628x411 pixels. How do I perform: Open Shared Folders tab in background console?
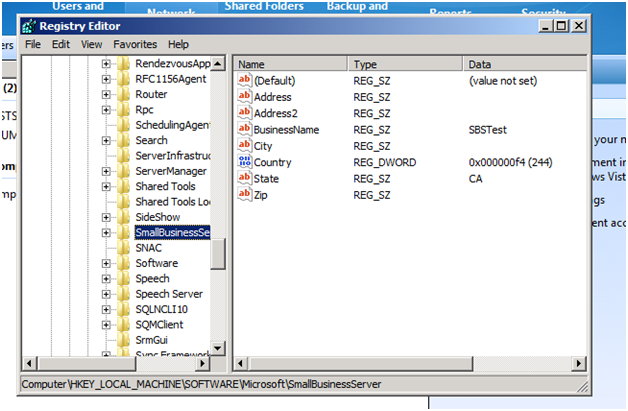point(264,6)
